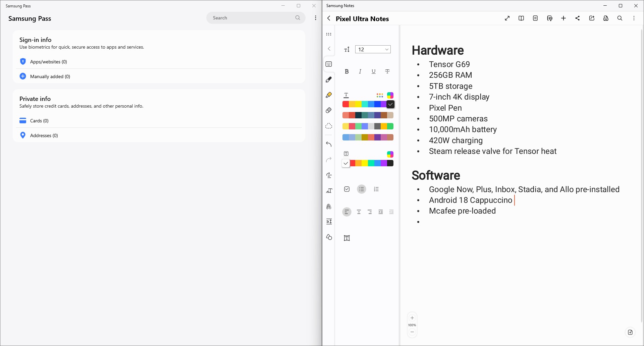Toggle bold text formatting
This screenshot has height=346, width=644.
coord(347,71)
